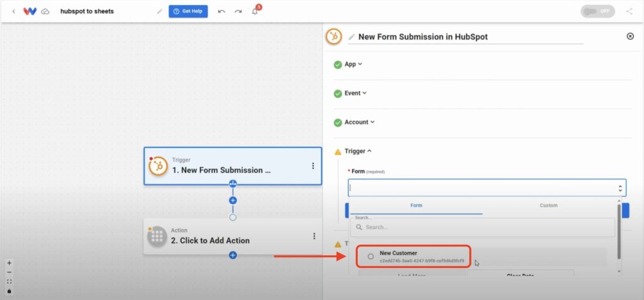
Task: Click the cloud save status icon
Action: (x=45, y=11)
